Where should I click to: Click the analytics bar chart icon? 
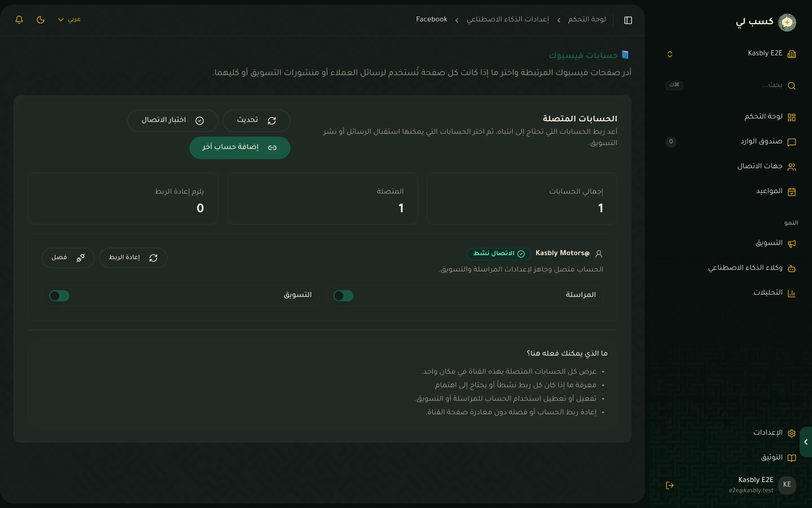click(x=791, y=293)
